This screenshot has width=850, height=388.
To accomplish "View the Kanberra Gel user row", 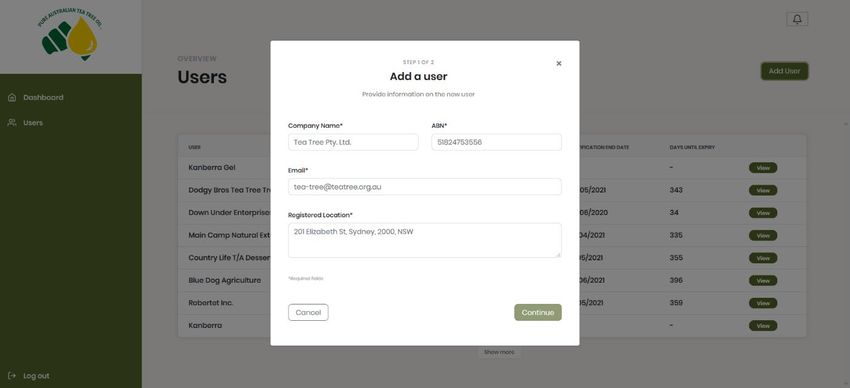I will 763,168.
